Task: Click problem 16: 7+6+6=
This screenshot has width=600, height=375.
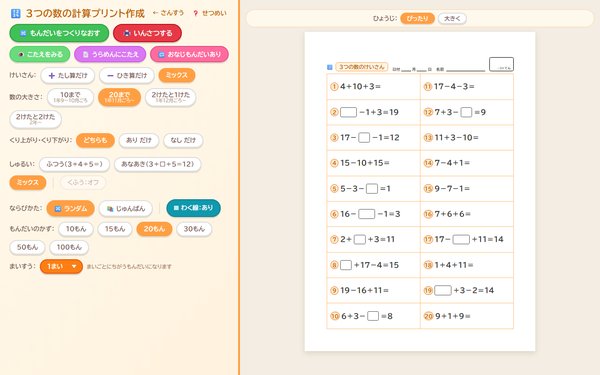Action: pos(452,214)
